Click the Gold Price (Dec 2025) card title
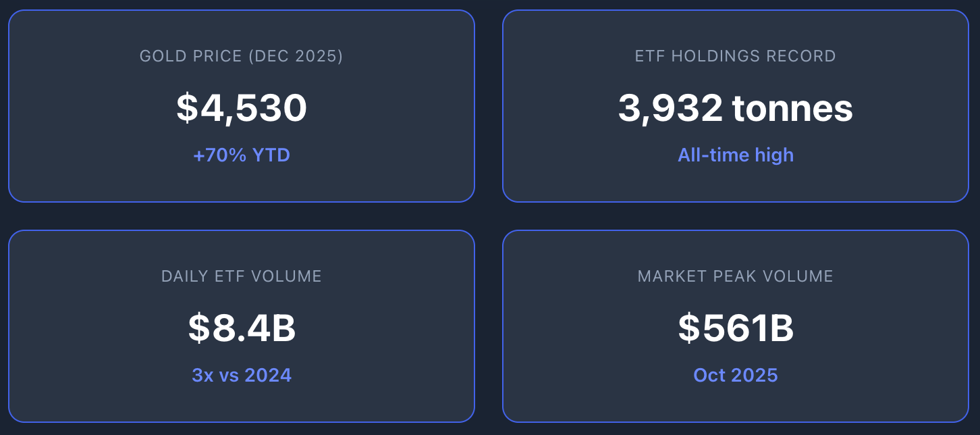Screen dimensions: 980x435 point(241,56)
